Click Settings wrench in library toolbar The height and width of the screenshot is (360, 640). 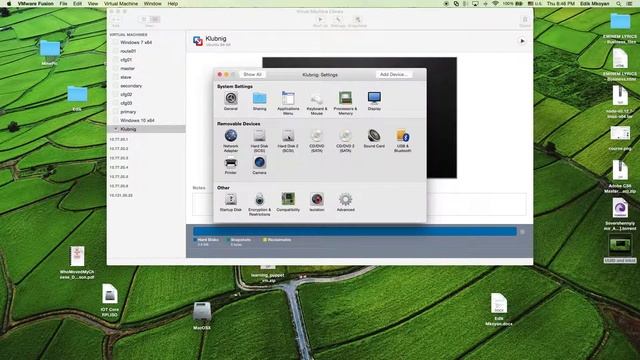point(338,22)
